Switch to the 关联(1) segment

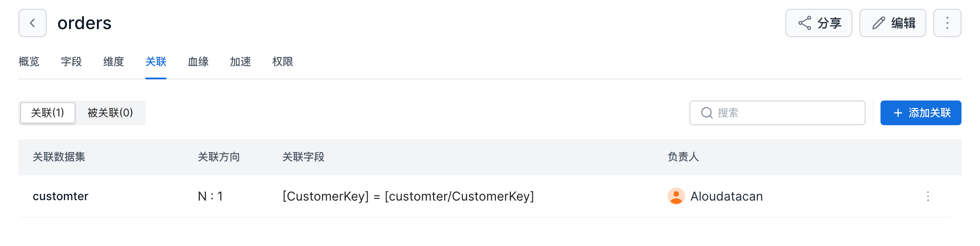(48, 113)
